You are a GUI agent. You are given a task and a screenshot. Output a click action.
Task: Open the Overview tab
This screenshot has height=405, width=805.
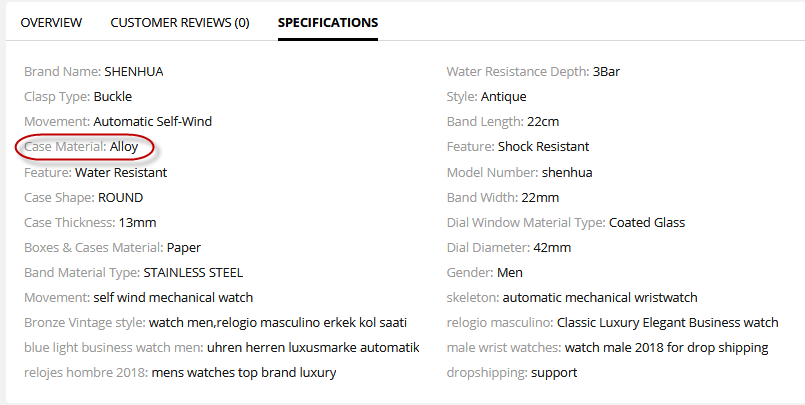(51, 22)
